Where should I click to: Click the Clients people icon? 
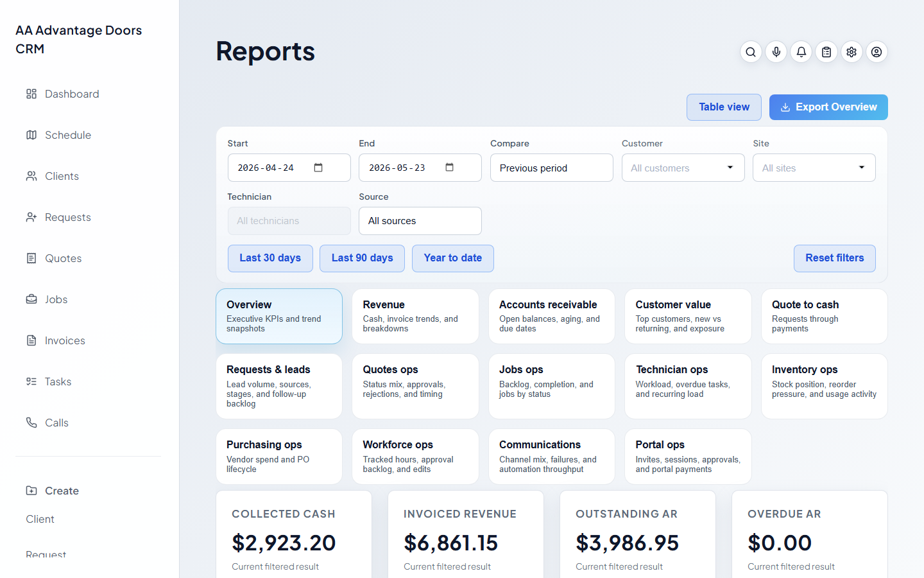point(31,176)
